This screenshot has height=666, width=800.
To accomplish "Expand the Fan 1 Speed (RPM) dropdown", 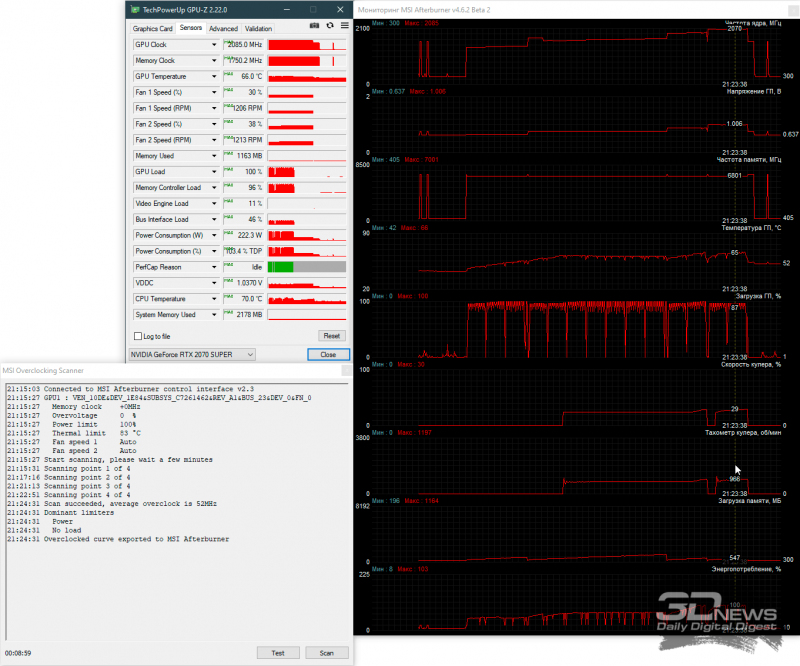I will point(214,108).
